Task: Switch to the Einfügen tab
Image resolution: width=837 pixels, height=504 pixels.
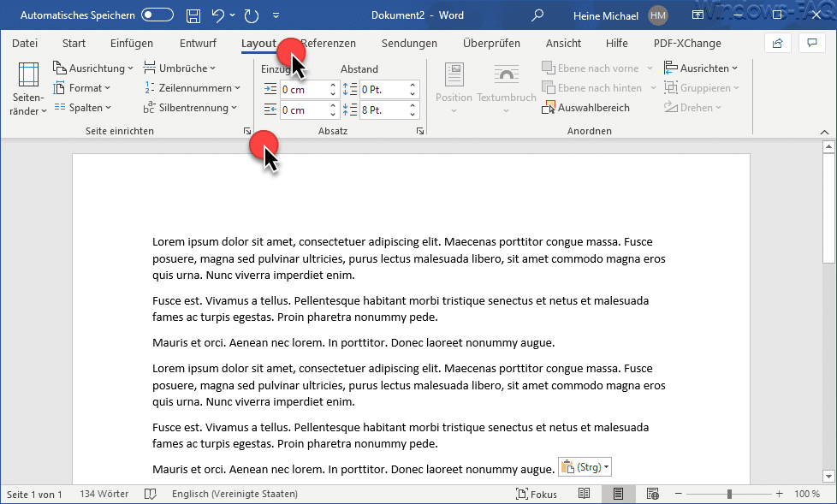Action: pos(131,44)
